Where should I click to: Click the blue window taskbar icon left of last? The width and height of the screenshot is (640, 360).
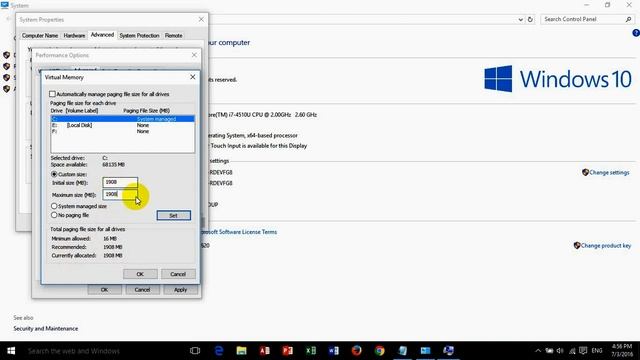[425, 351]
